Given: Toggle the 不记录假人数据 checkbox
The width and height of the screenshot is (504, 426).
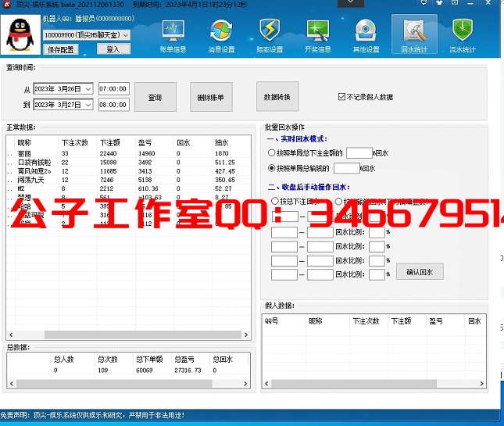Looking at the screenshot, I should (341, 97).
